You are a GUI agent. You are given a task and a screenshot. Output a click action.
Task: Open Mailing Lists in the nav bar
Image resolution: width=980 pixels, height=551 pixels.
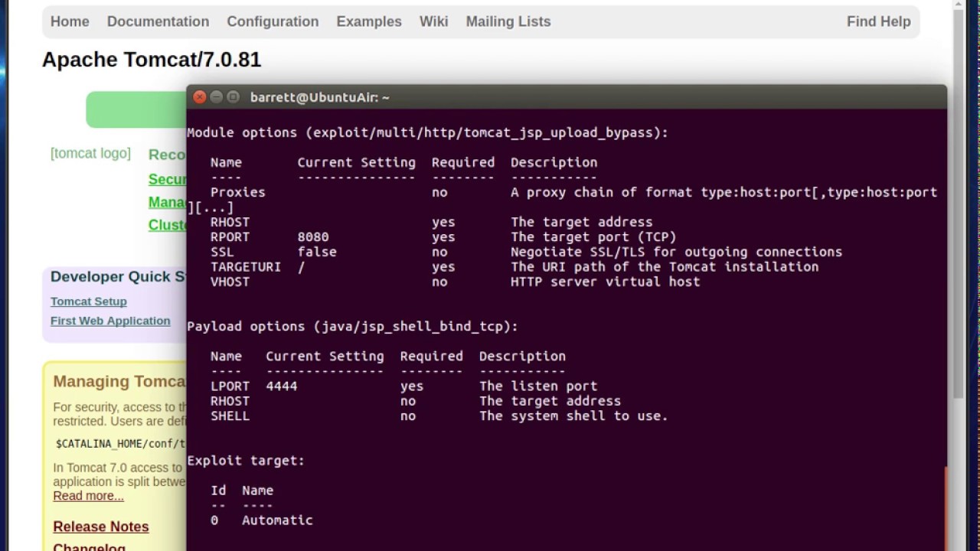point(508,21)
